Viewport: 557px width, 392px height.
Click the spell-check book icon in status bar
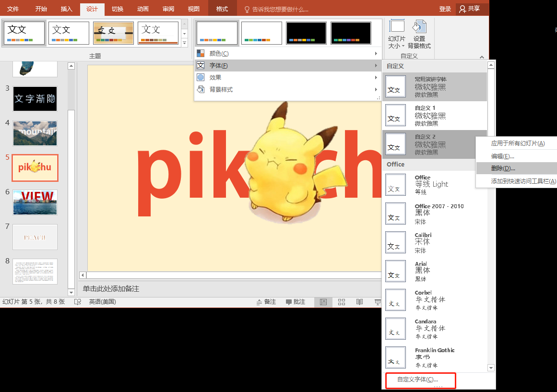click(x=77, y=302)
